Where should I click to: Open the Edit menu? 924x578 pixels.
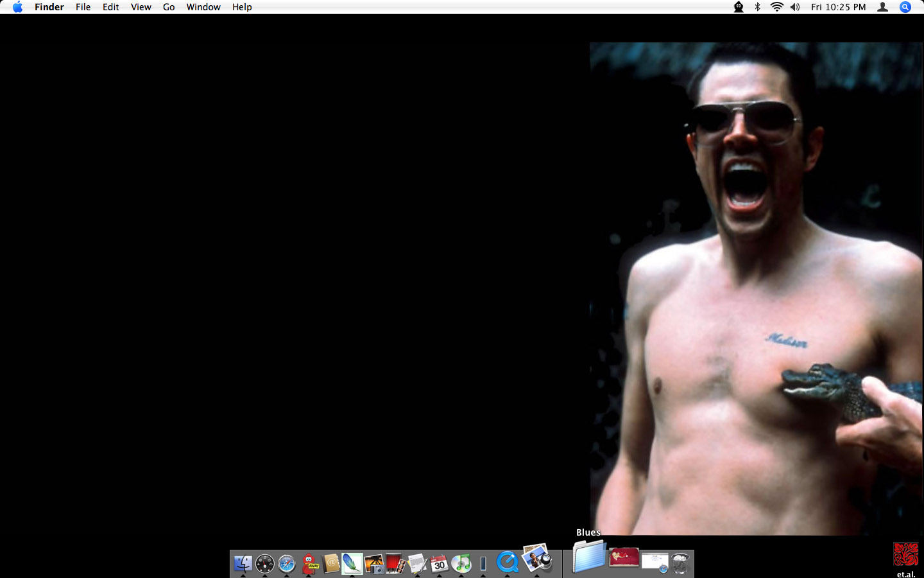111,7
